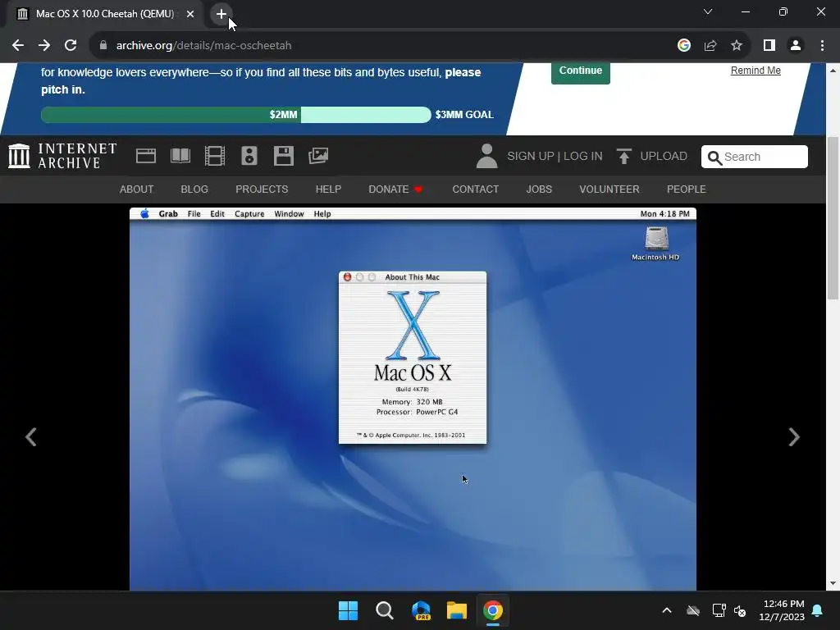Open the PEOPLE navigation item
The height and width of the screenshot is (630, 840).
pos(687,189)
